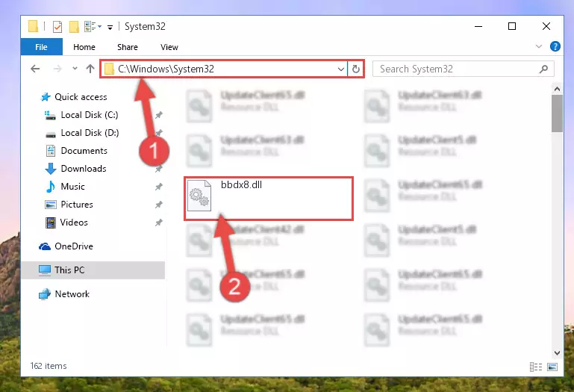Click the folder icon in title bar

coord(34,26)
